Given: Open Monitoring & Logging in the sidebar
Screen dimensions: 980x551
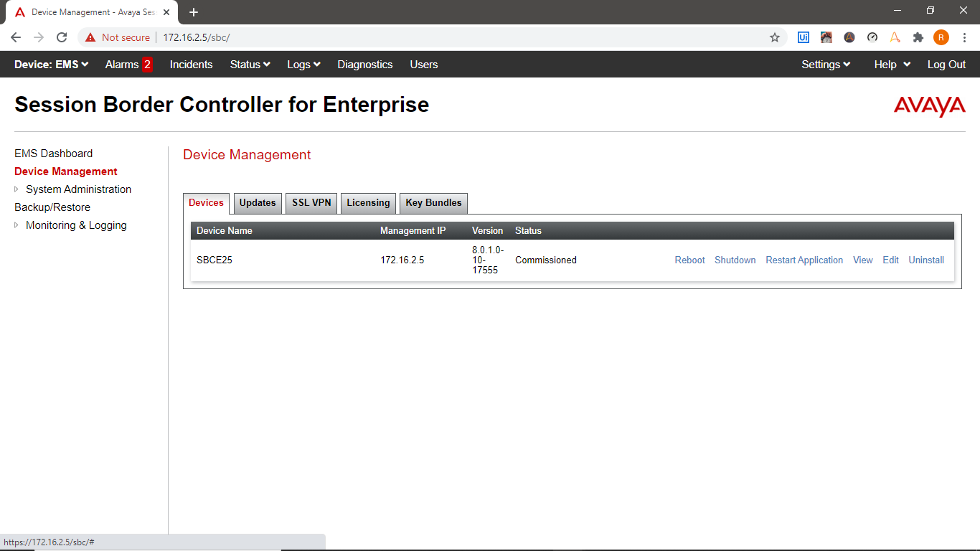Looking at the screenshot, I should pos(76,225).
